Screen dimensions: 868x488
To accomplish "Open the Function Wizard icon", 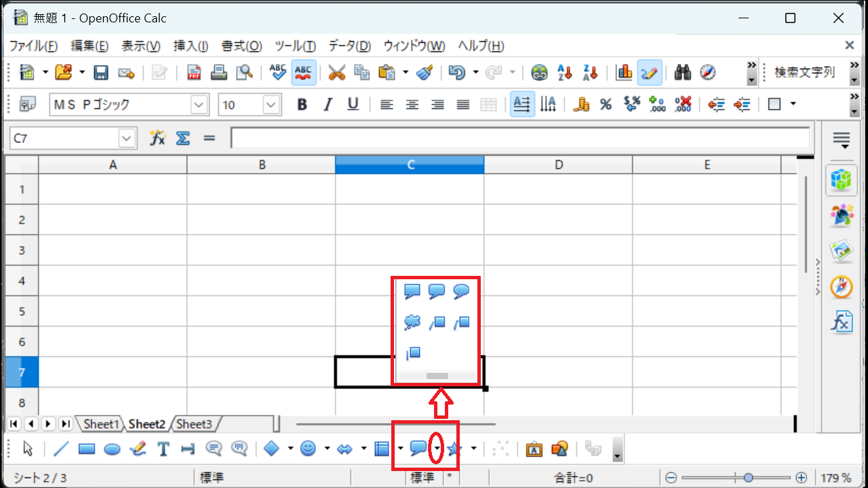I will tap(158, 138).
